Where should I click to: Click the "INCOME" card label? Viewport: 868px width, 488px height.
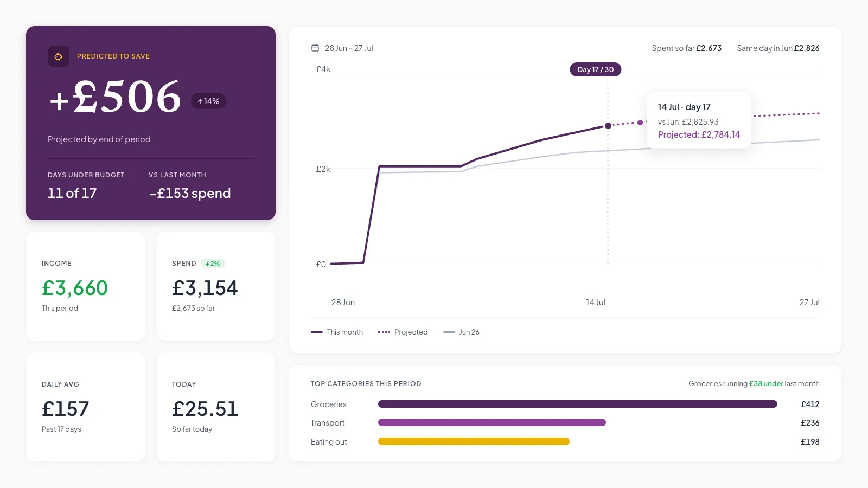(57, 264)
